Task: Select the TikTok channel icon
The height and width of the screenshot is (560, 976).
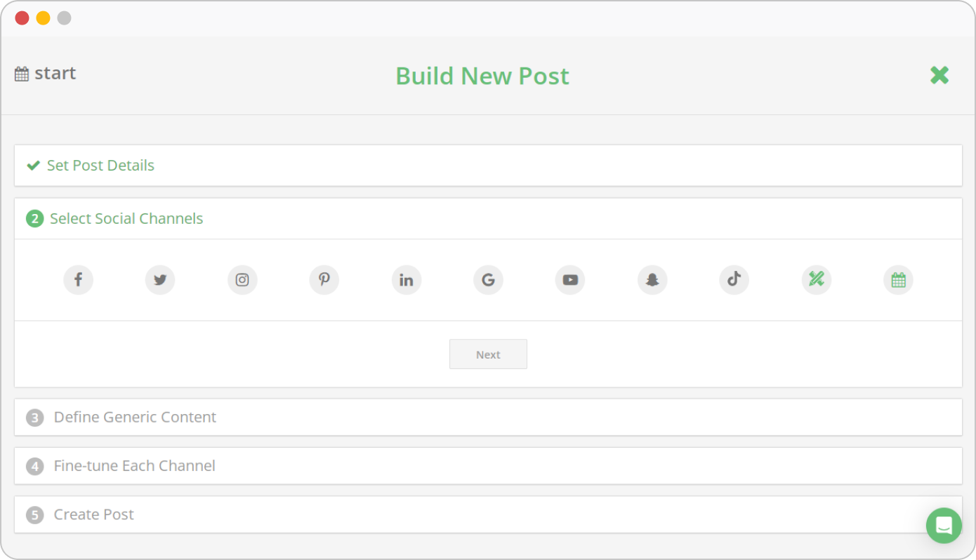Action: coord(734,280)
